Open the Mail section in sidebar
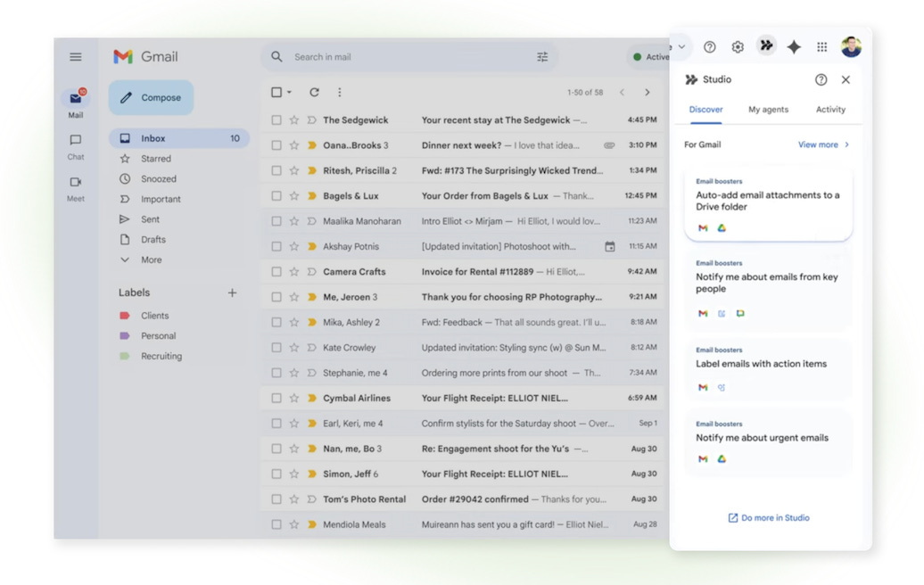The height and width of the screenshot is (585, 924). click(x=76, y=103)
